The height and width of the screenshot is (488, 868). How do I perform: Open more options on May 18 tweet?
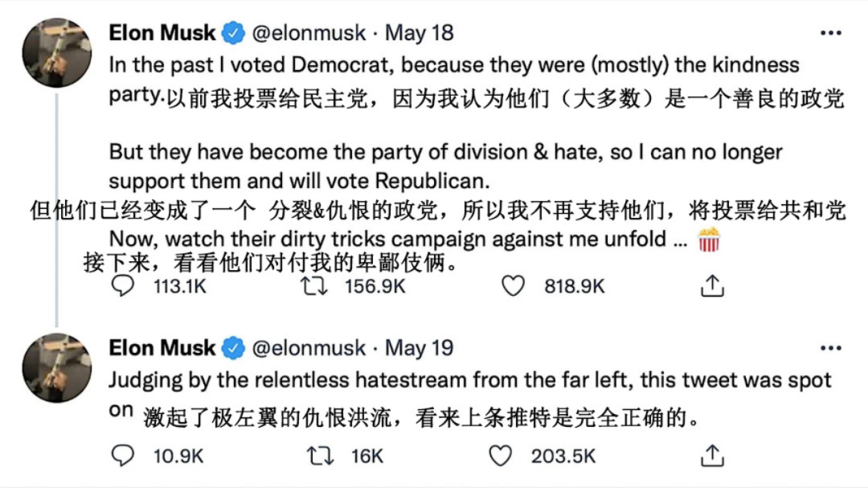coord(830,33)
